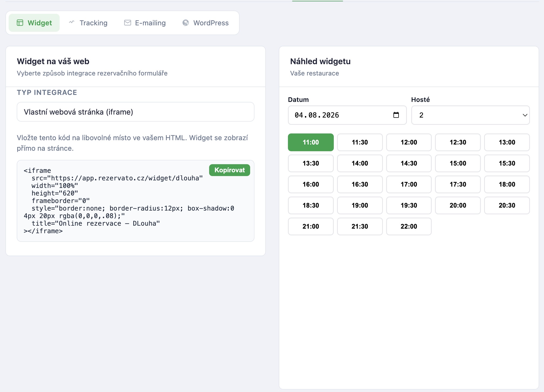Choose the 19:30 time slot
The width and height of the screenshot is (544, 392).
coord(409,205)
